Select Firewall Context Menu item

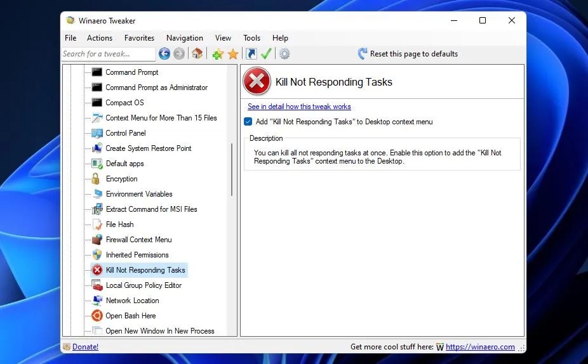139,239
